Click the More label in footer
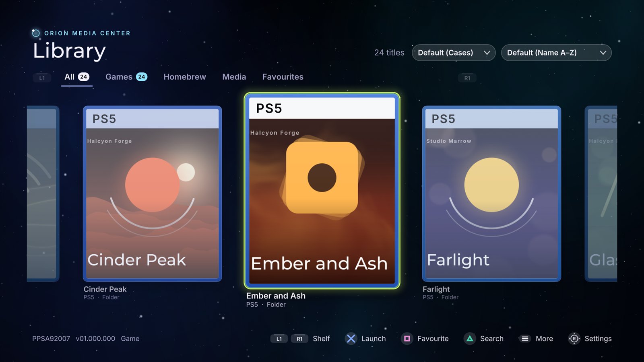The width and height of the screenshot is (644, 362). pos(544,339)
